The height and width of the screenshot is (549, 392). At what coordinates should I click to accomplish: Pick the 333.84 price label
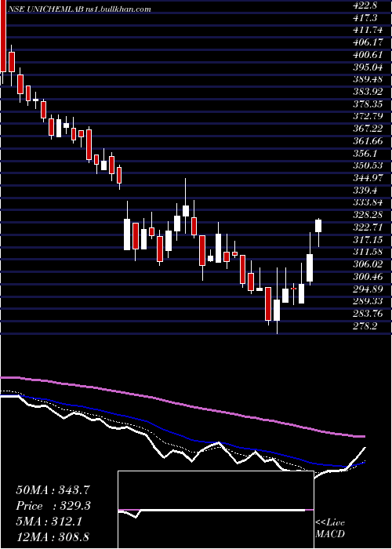(368, 202)
